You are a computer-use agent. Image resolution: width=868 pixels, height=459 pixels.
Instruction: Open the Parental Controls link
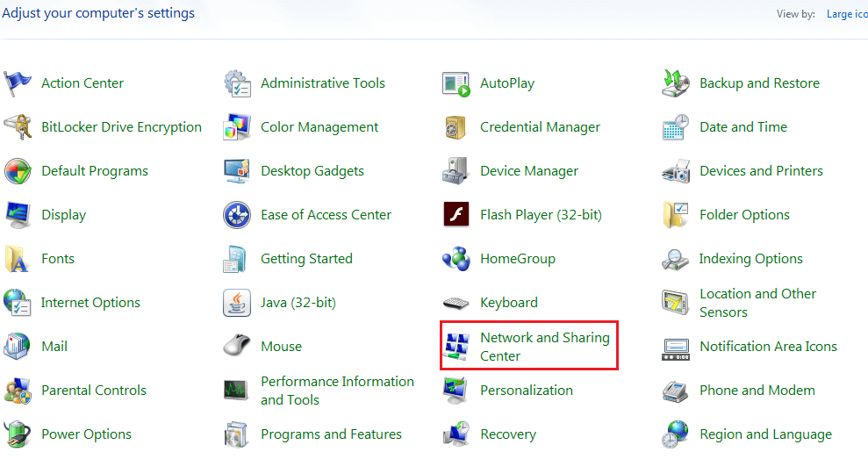[x=94, y=391]
